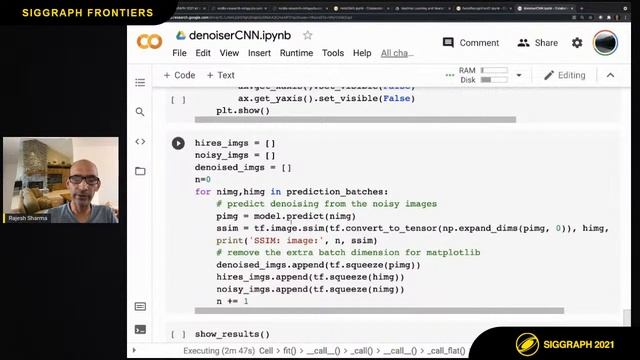The image size is (640, 360).
Task: Click the Rajesh Sharma webcam thumbnail
Action: [61, 180]
